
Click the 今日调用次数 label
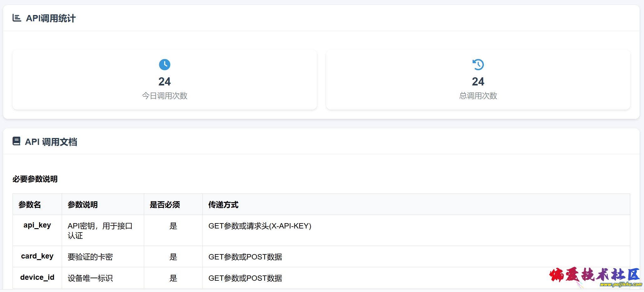pyautogui.click(x=165, y=96)
